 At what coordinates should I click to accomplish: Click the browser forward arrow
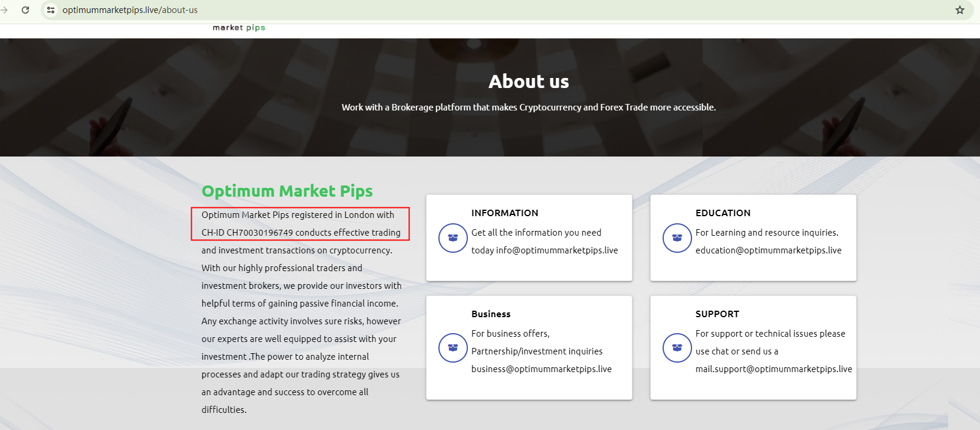[5, 10]
